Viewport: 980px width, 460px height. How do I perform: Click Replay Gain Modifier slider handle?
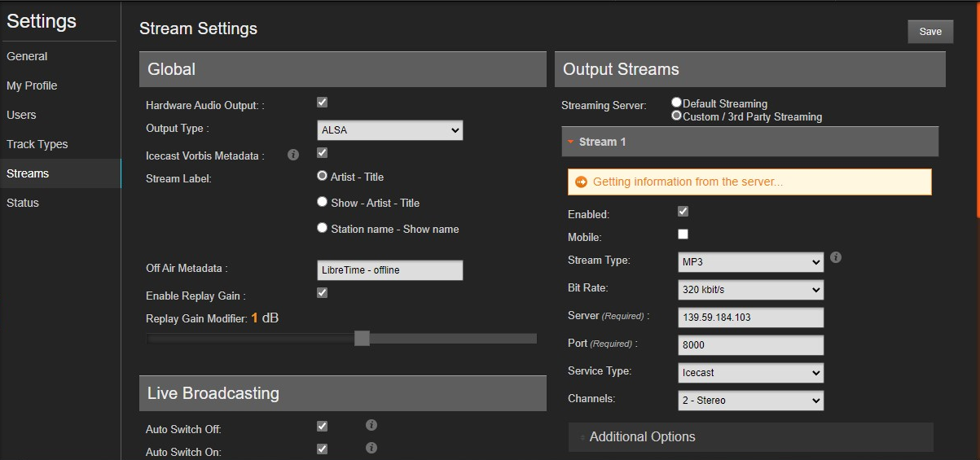363,338
